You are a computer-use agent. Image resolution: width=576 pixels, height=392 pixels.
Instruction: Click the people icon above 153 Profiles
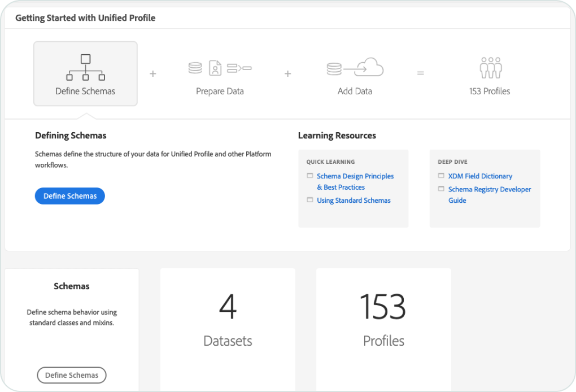pos(490,68)
